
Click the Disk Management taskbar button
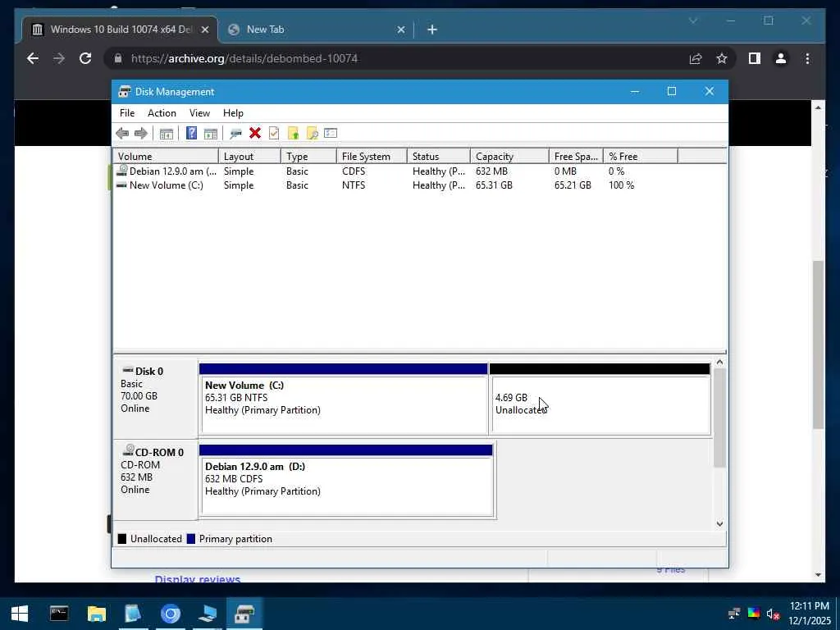click(244, 614)
